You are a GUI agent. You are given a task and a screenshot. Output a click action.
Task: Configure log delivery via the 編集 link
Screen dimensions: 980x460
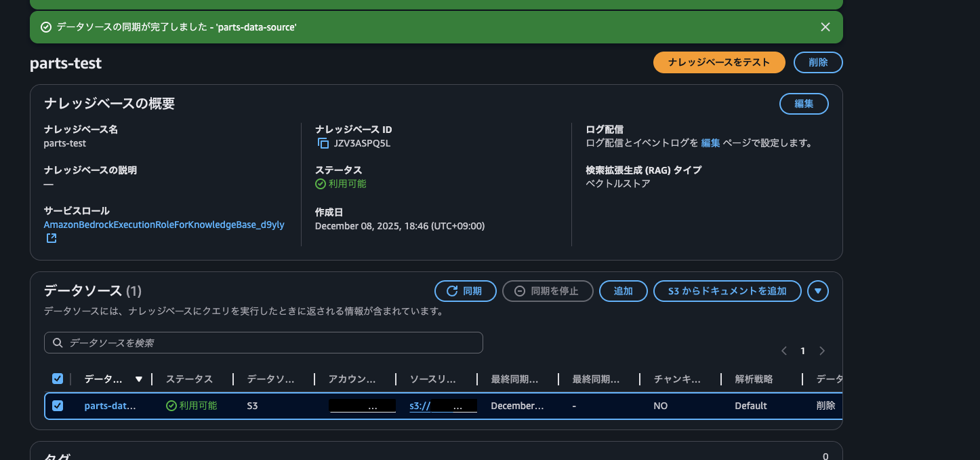(711, 143)
